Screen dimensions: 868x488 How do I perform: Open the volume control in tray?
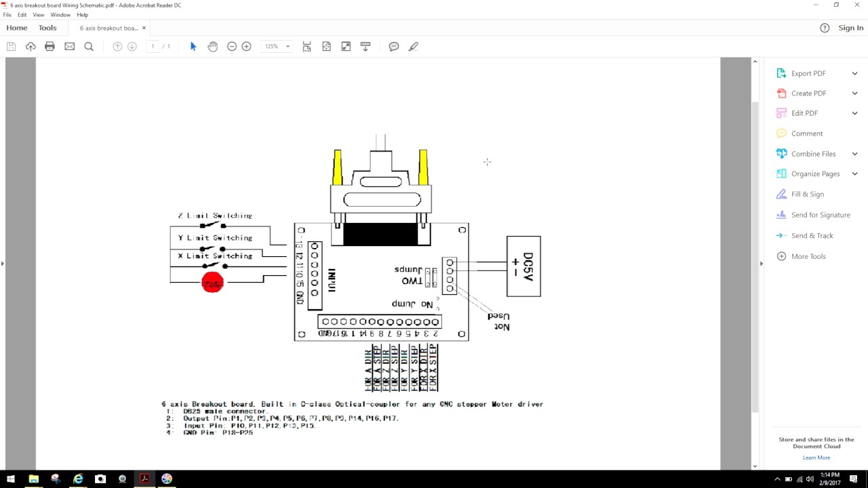coord(810,479)
